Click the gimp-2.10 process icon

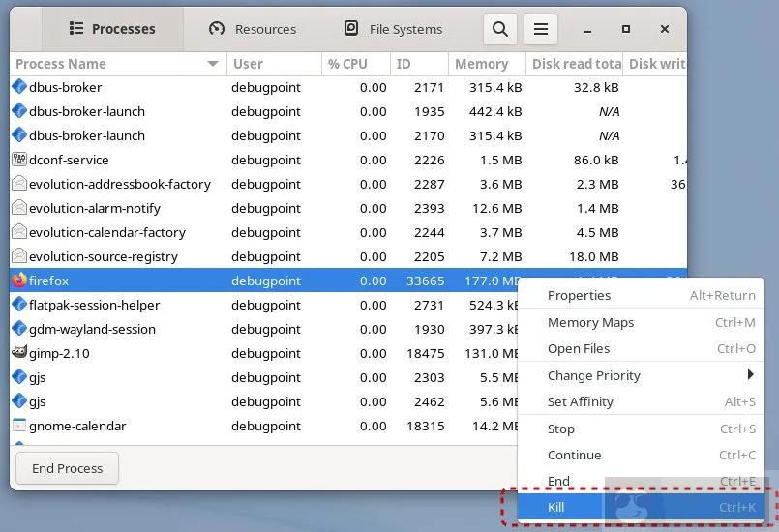coord(19,353)
